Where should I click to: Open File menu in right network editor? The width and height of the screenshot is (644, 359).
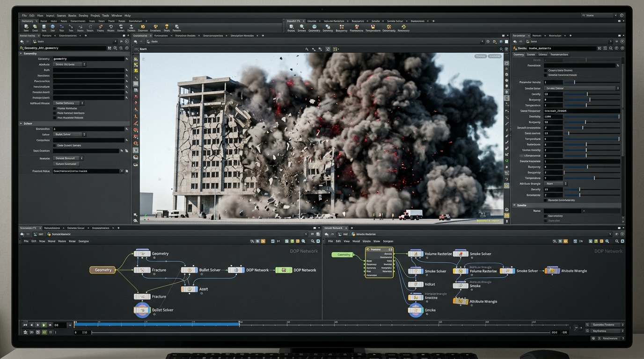click(x=330, y=241)
